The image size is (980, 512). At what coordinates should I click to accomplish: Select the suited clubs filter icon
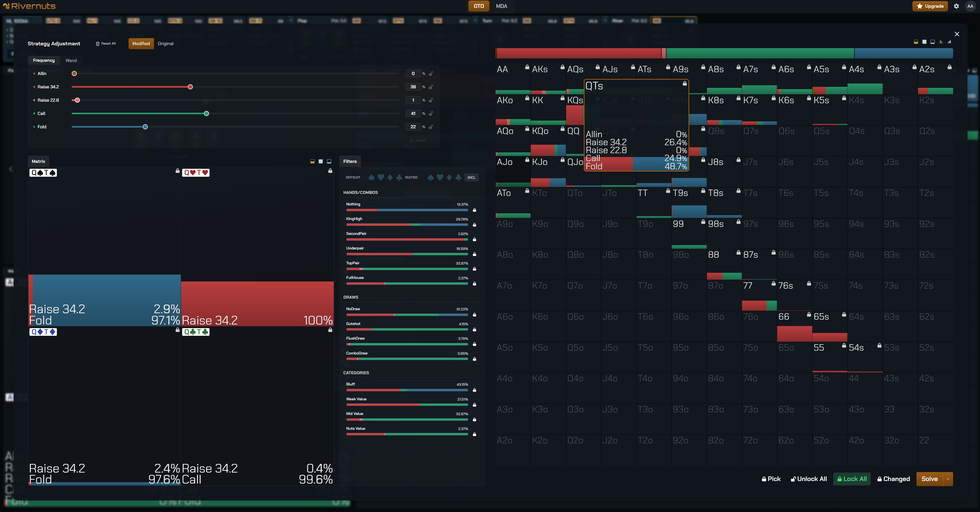pos(458,177)
